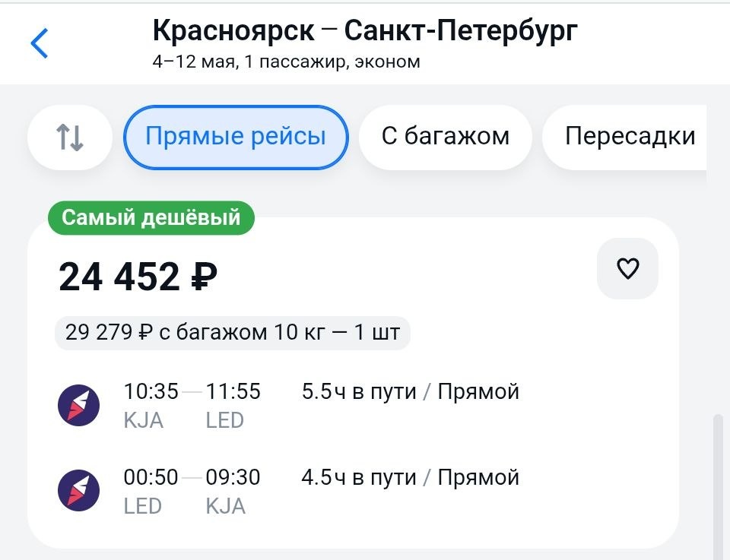Go back using the blue arrow
730x560 pixels.
click(40, 43)
